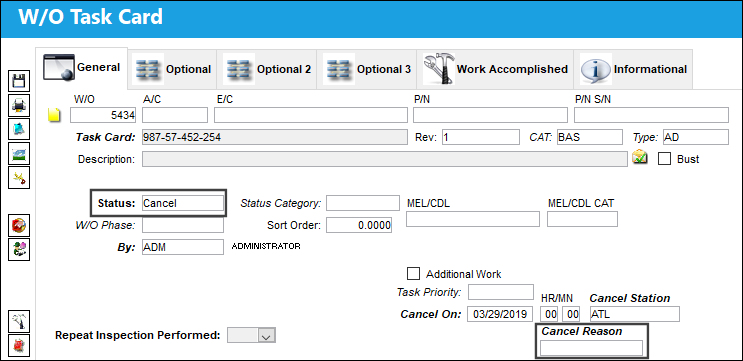Click the people/users icon in sidebar
The width and height of the screenshot is (743, 361).
pyautogui.click(x=19, y=249)
